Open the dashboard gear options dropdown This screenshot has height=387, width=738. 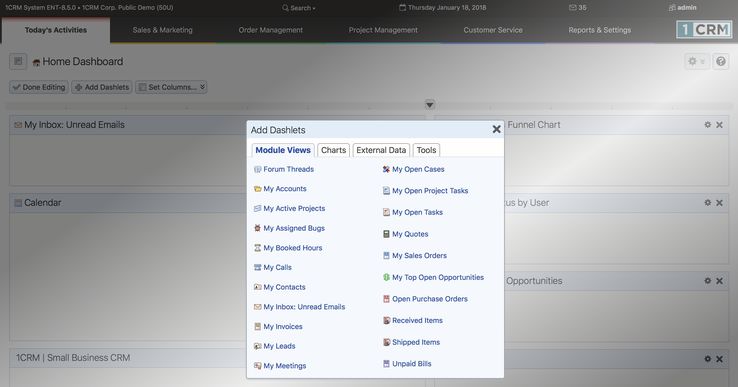pyautogui.click(x=696, y=61)
